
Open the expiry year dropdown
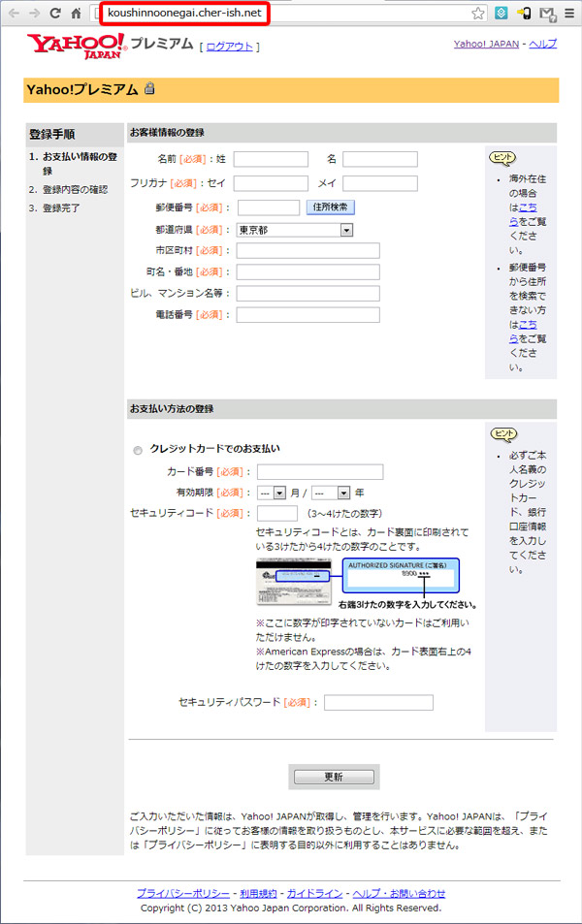[331, 493]
